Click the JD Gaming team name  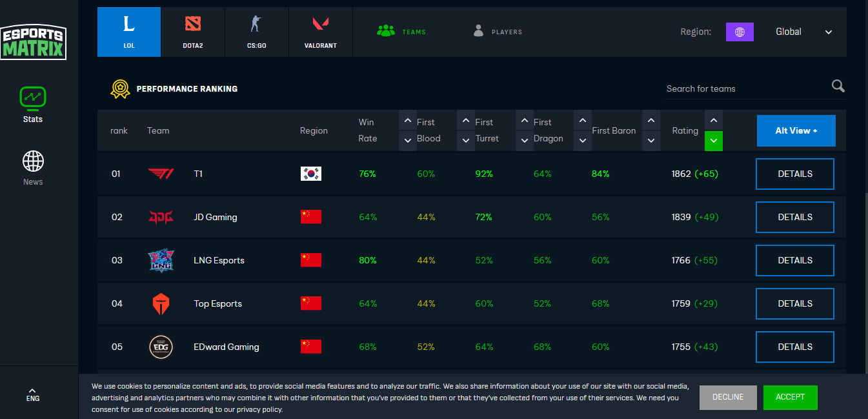216,217
